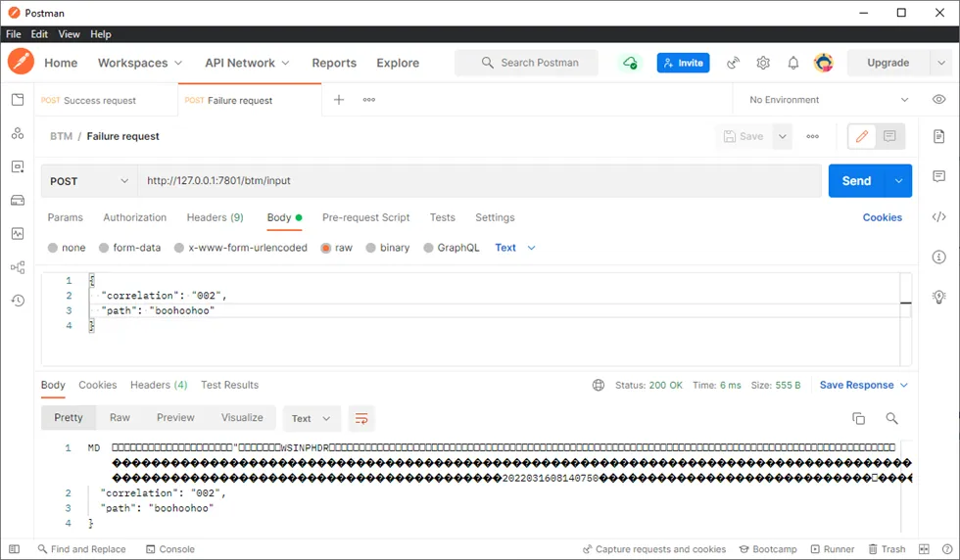Open the Edit menu
The image size is (960, 560).
coord(39,34)
